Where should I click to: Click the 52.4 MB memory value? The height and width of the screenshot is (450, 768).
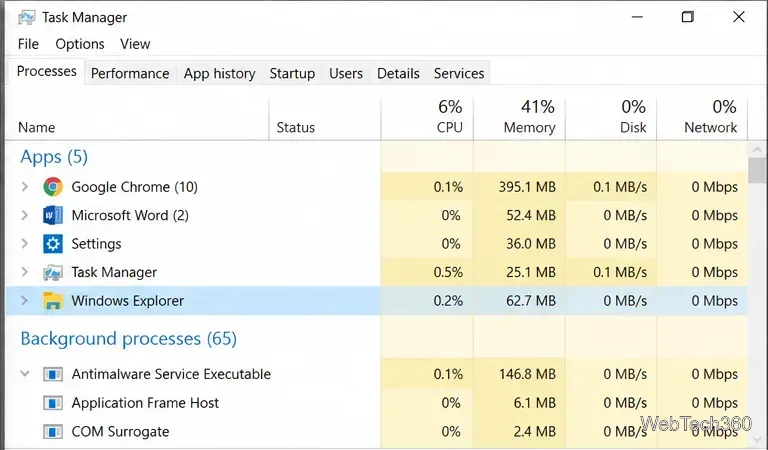click(531, 215)
